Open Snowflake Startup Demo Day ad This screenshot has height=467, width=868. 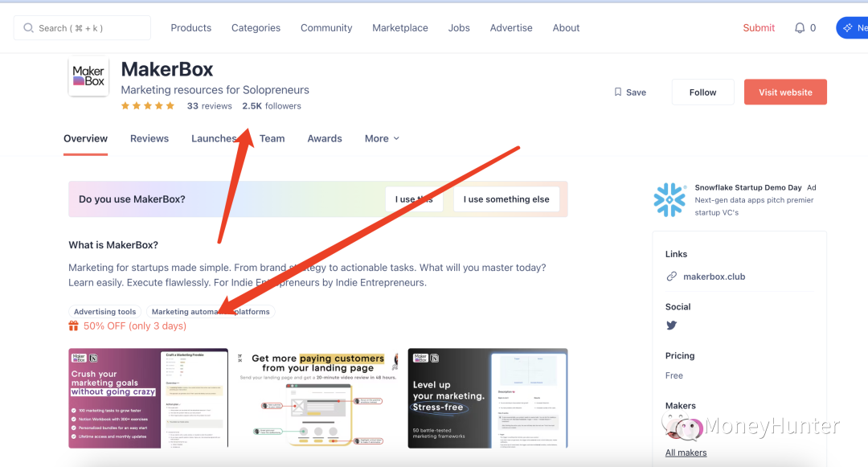[x=748, y=187]
